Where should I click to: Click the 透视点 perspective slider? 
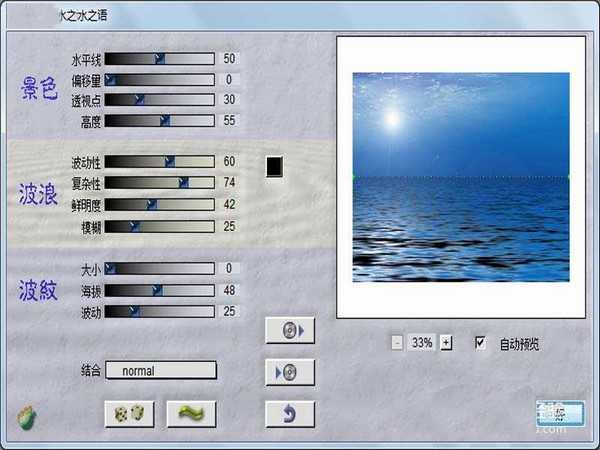point(160,100)
